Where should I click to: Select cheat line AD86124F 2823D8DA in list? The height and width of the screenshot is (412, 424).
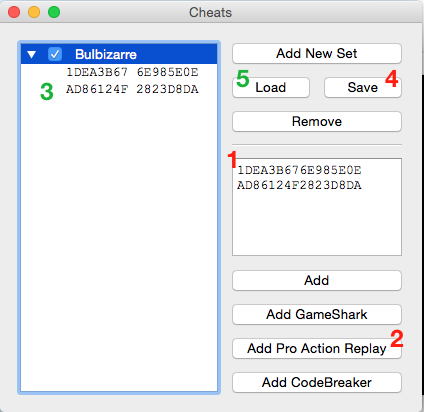132,89
